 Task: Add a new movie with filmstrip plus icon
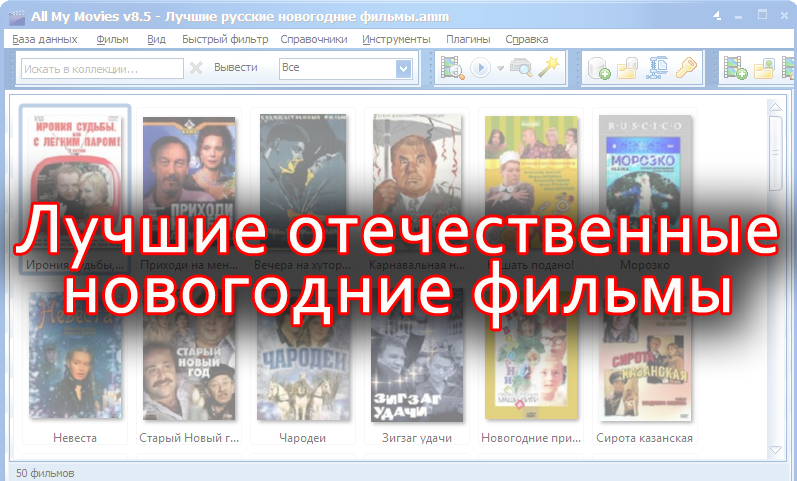click(735, 68)
